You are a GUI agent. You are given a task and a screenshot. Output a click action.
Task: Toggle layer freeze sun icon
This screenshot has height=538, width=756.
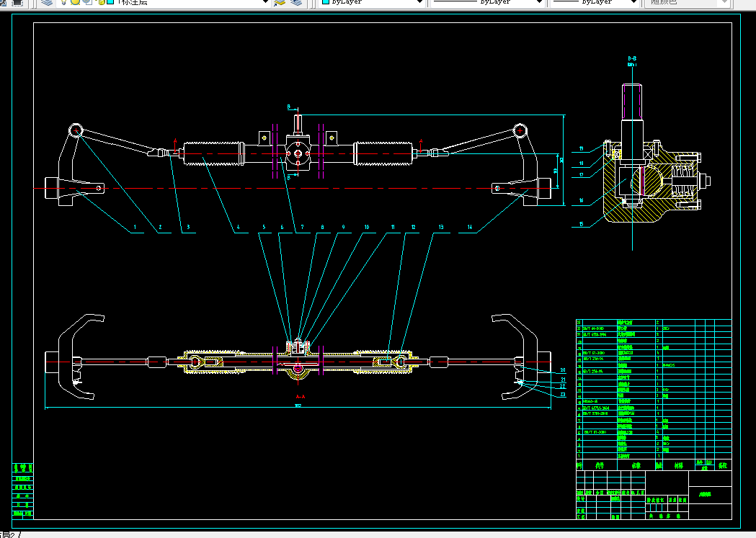[x=75, y=2]
